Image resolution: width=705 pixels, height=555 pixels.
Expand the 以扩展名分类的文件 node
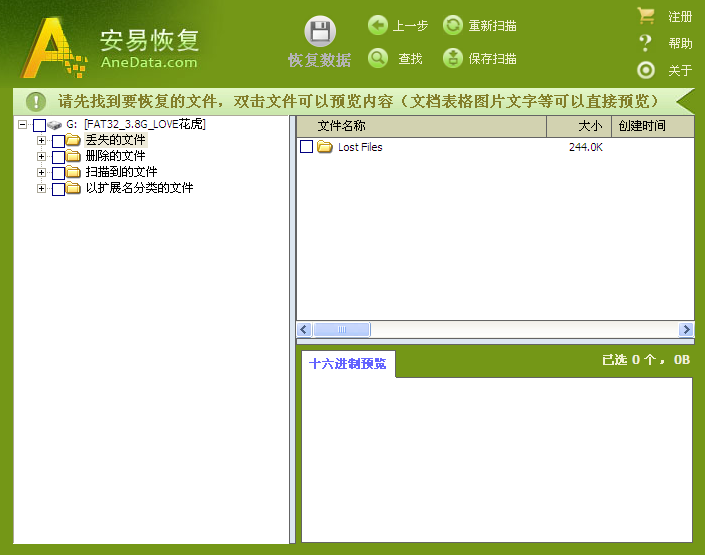click(41, 188)
